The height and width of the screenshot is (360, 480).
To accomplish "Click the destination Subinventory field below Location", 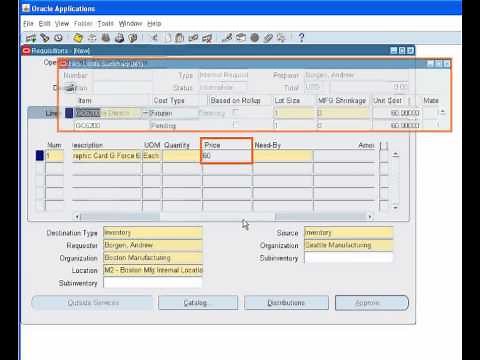I will coord(153,283).
